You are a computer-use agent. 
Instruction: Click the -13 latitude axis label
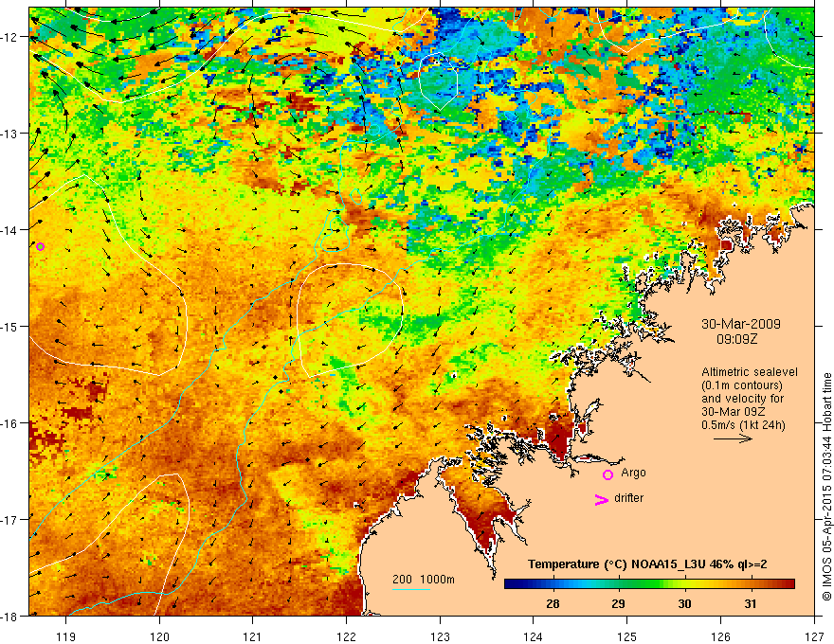pyautogui.click(x=9, y=134)
